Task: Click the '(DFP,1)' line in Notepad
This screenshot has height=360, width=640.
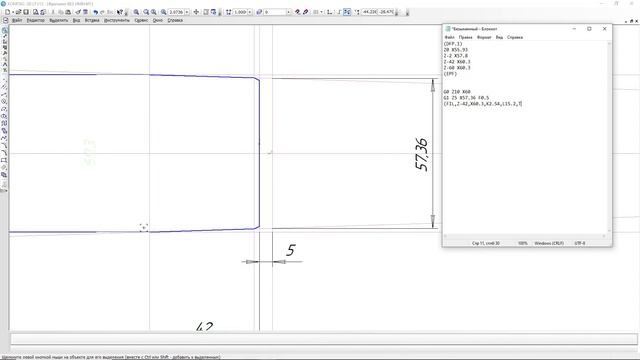Action: click(453, 44)
